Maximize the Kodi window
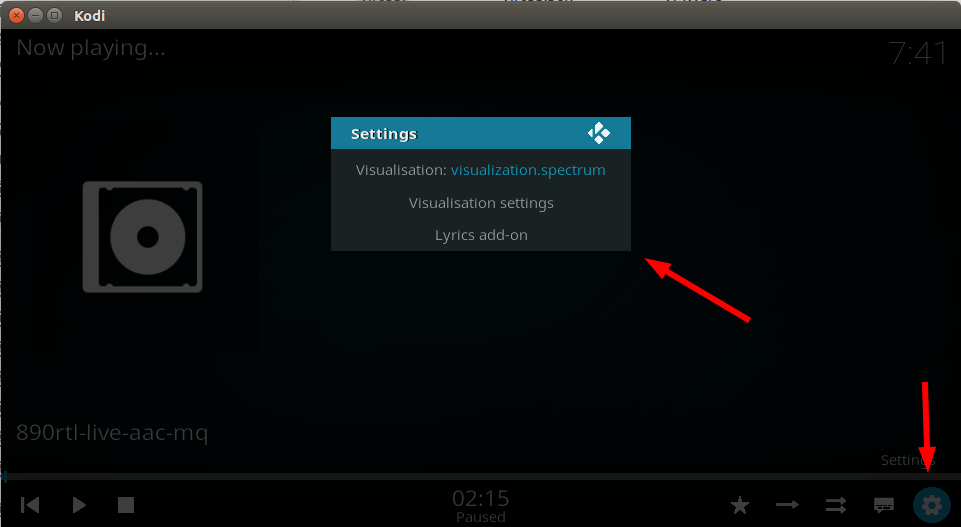 [55, 15]
